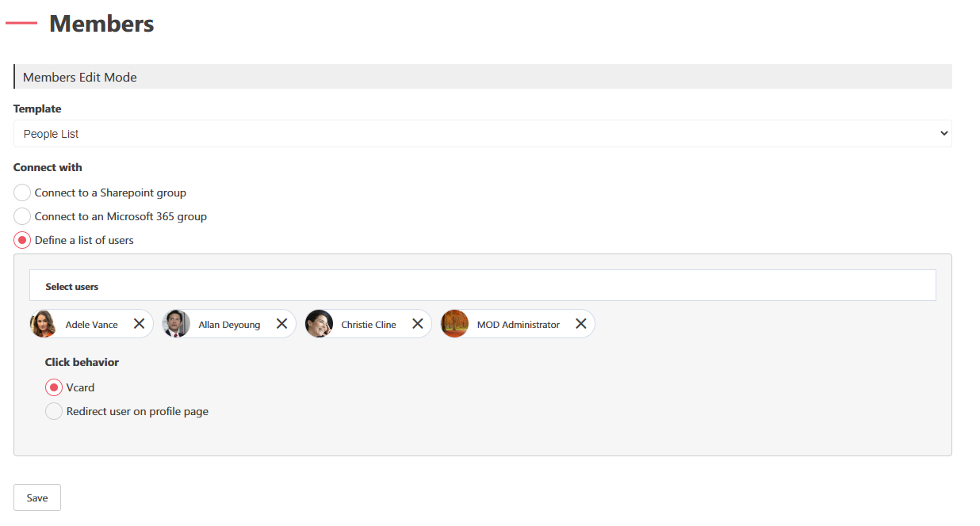Screen dimensions: 980x526
Task: Remove Allan Deyoung from the user list
Action: pos(281,324)
